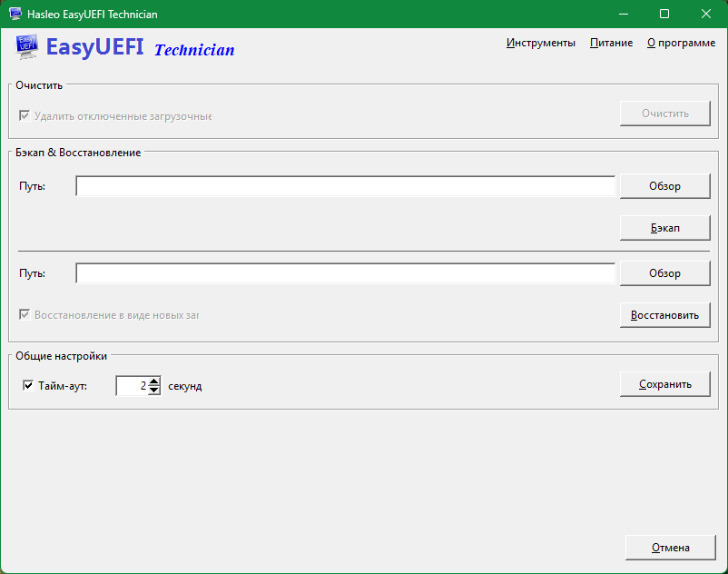
Task: Click Обзор beside the backup path
Action: tap(664, 186)
